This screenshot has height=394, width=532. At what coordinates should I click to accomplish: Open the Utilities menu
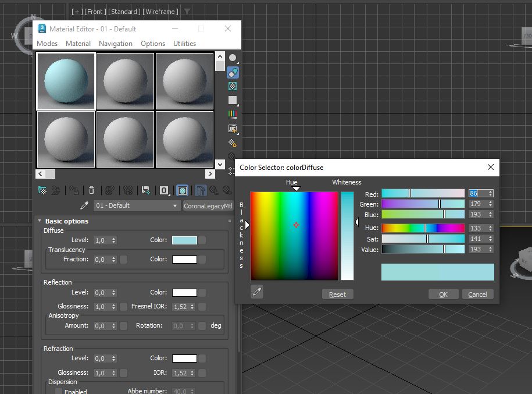coord(184,44)
